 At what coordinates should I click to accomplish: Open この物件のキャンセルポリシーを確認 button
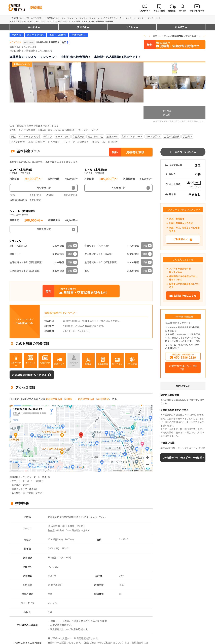click(x=183, y=457)
